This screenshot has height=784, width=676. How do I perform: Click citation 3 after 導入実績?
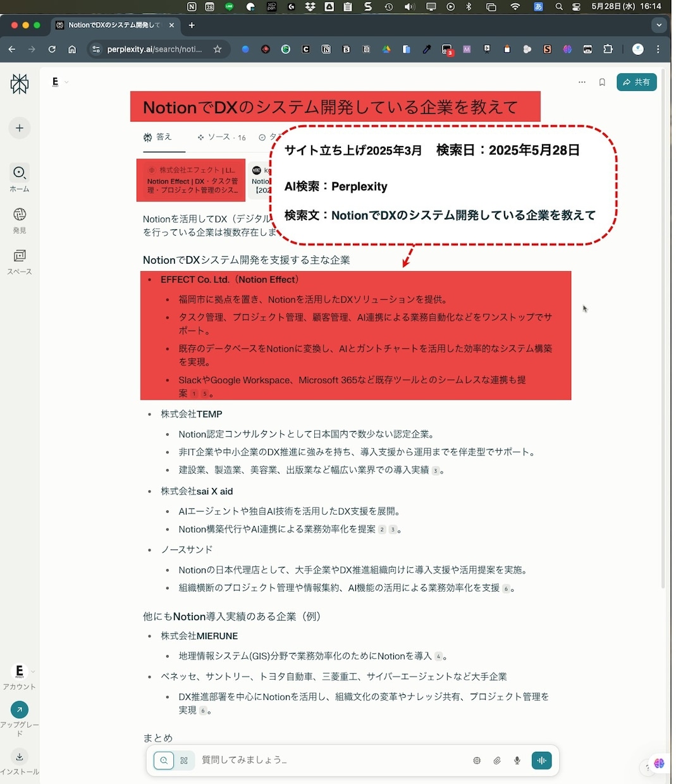click(435, 470)
